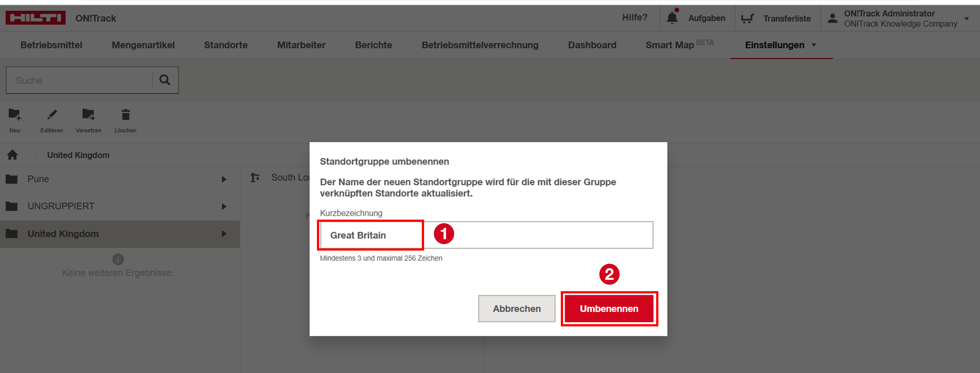Open the Mengenartikel tab
Image resolution: width=980 pixels, height=373 pixels.
click(143, 45)
